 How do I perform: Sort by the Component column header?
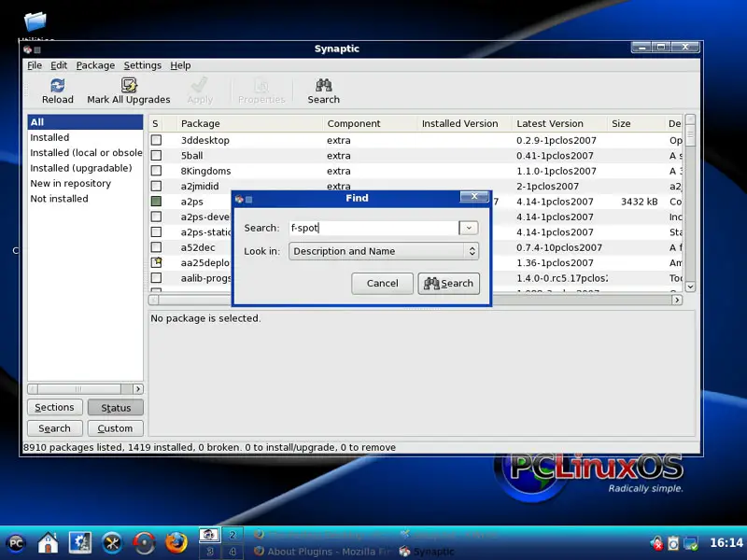[370, 123]
